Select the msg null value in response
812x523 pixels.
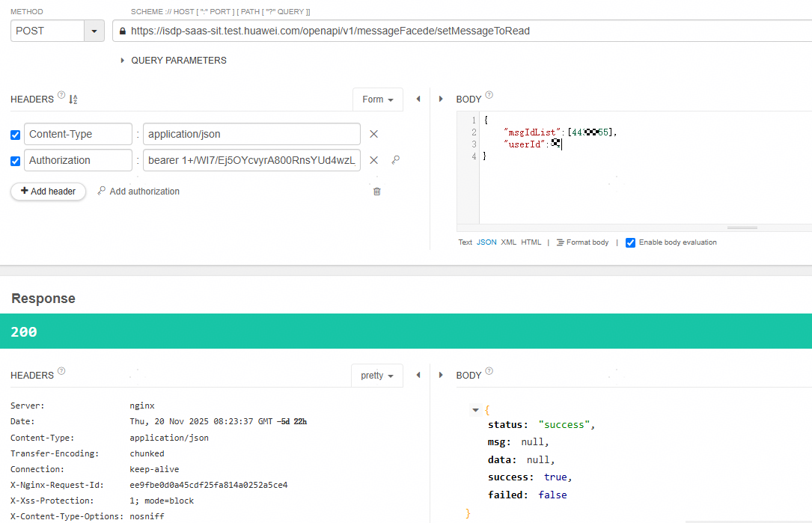coord(532,442)
